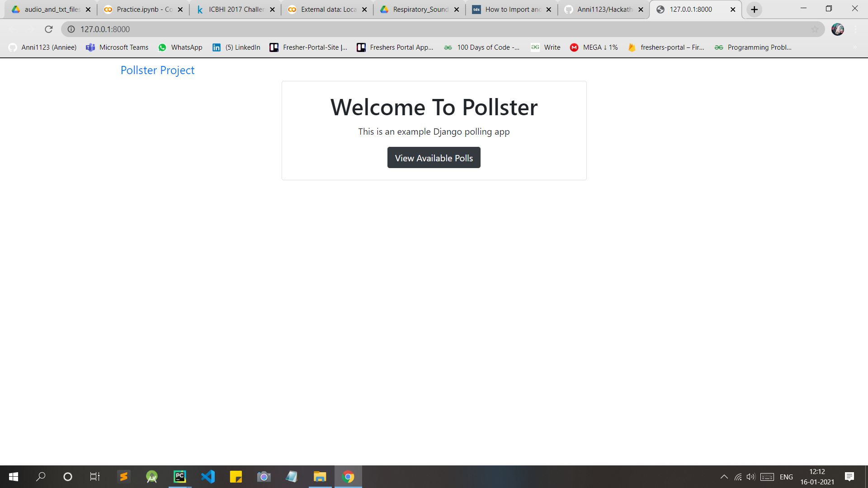This screenshot has width=868, height=488.
Task: Click View Available Polls button
Action: (x=434, y=158)
